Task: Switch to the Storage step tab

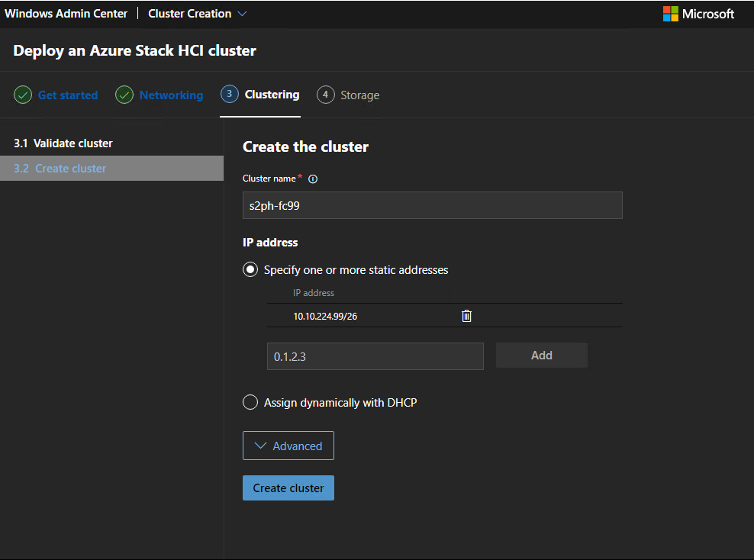Action: pos(359,95)
